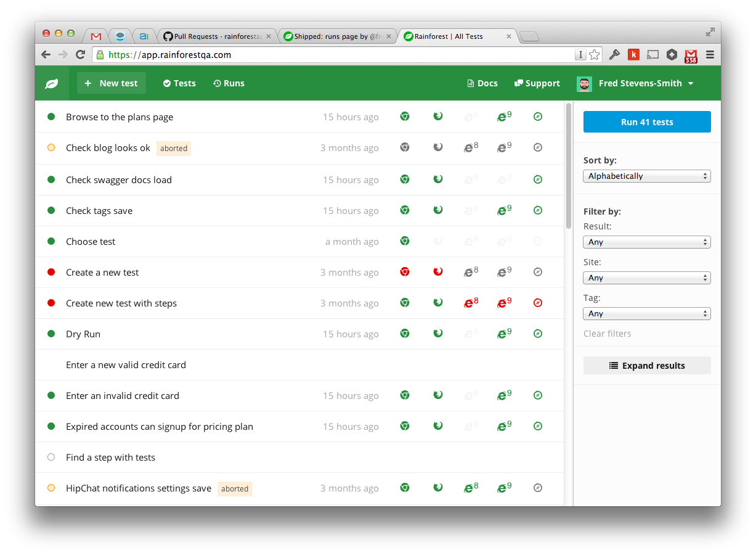Viewport: 756px width, 555px height.
Task: Click IE9 icon in Enter an invalid credit card row
Action: [x=505, y=395]
